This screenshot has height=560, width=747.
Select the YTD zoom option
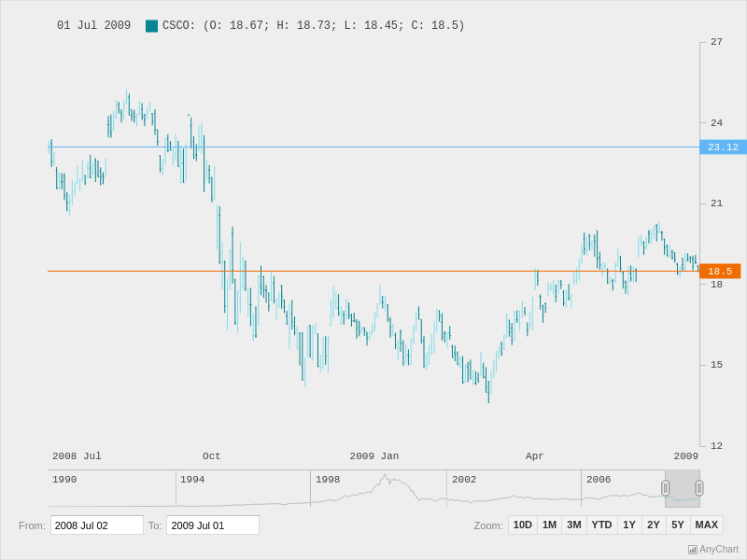[x=601, y=525]
